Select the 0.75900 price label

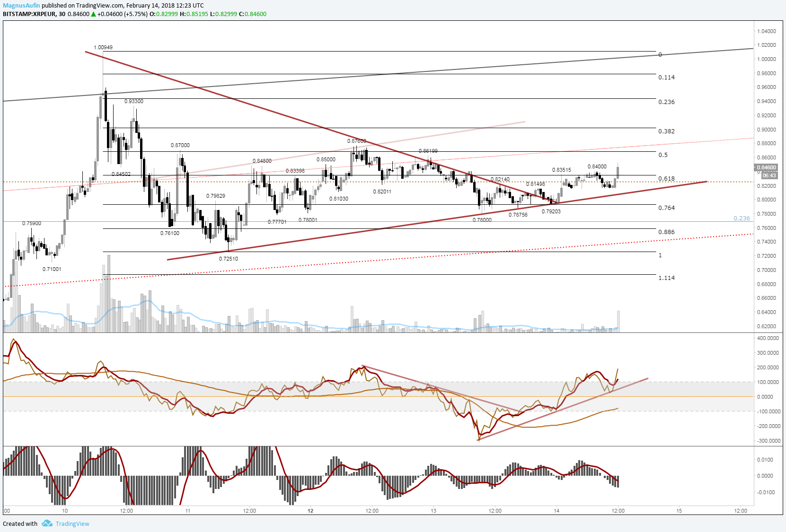32,223
